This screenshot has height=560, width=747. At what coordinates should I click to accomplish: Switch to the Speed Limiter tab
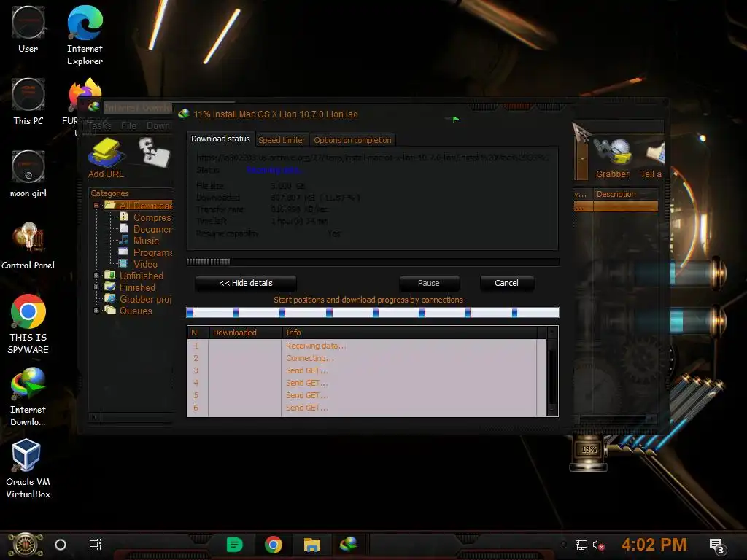(282, 140)
